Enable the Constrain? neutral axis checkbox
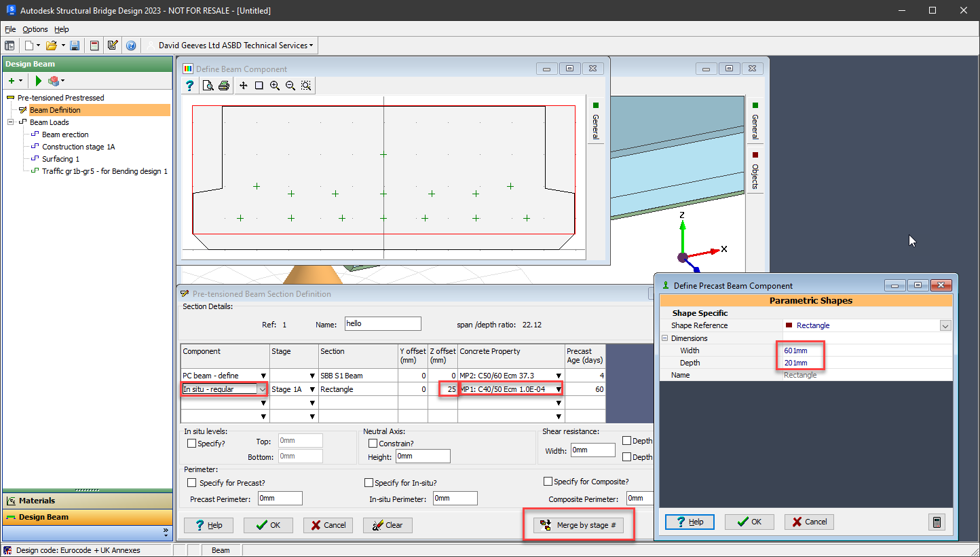This screenshot has height=557, width=980. (373, 443)
